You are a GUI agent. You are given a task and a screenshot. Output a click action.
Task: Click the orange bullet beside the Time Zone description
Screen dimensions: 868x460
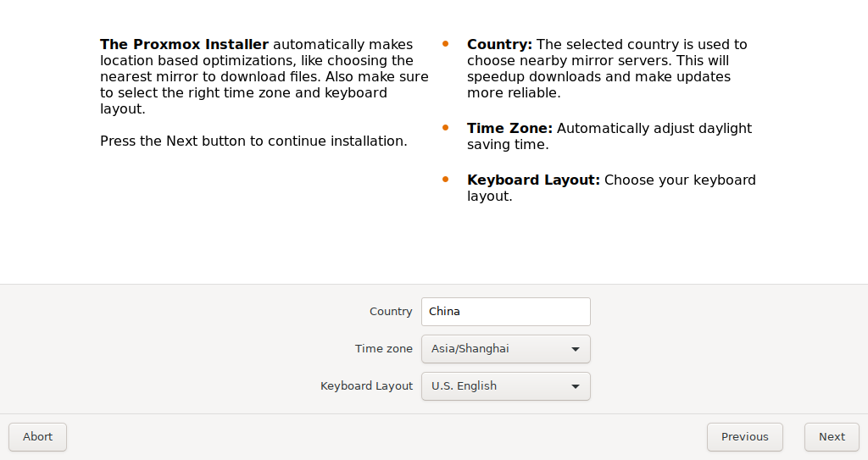[445, 128]
